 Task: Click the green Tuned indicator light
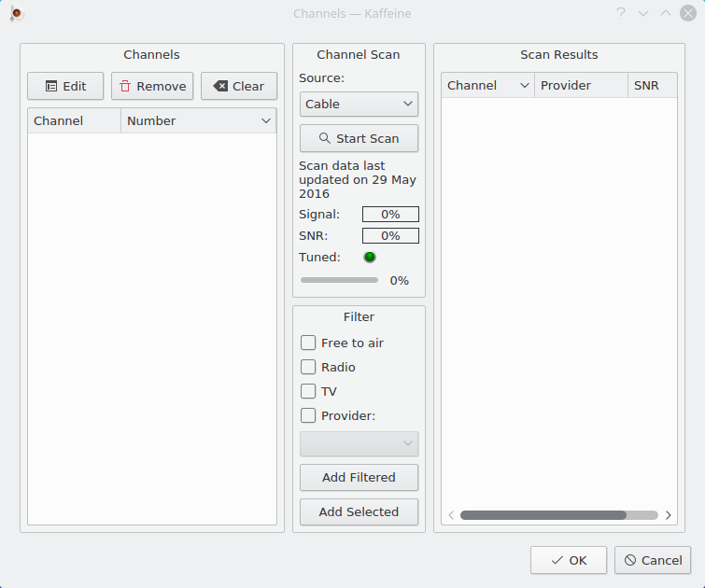(x=370, y=257)
